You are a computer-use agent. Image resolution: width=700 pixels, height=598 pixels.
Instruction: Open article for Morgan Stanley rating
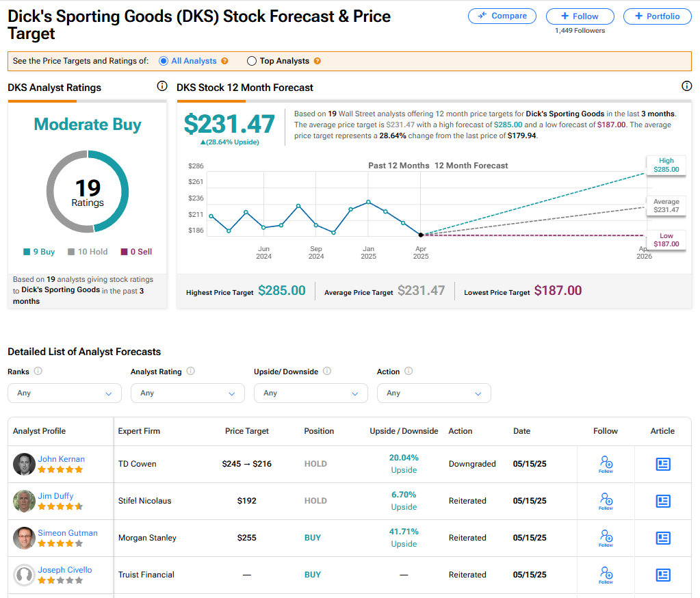[x=663, y=538]
